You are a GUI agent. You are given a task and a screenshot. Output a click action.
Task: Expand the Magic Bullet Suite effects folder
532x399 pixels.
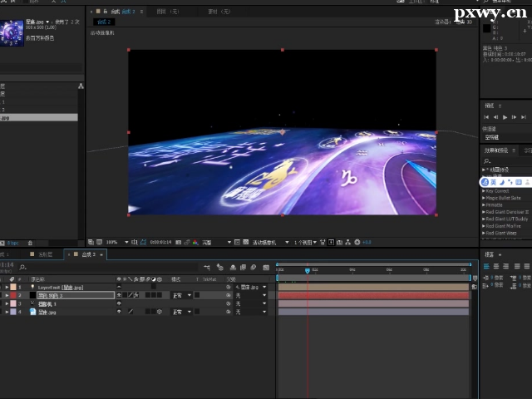(484, 198)
